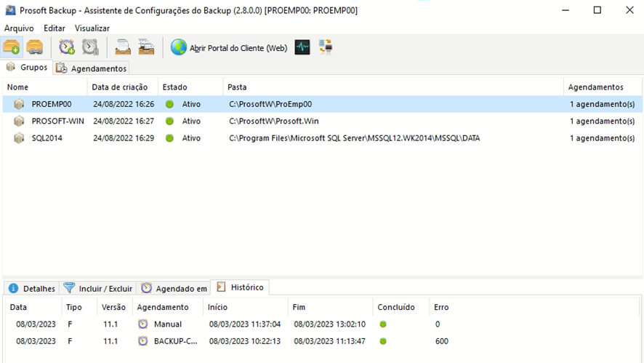
Task: Open the Detalhes tab
Action: coord(32,288)
